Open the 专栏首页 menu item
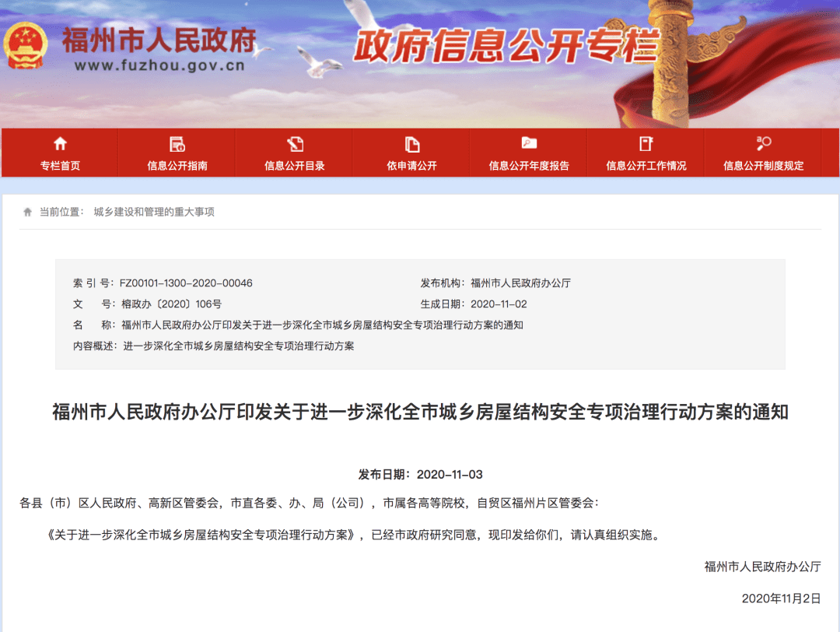 coord(60,166)
